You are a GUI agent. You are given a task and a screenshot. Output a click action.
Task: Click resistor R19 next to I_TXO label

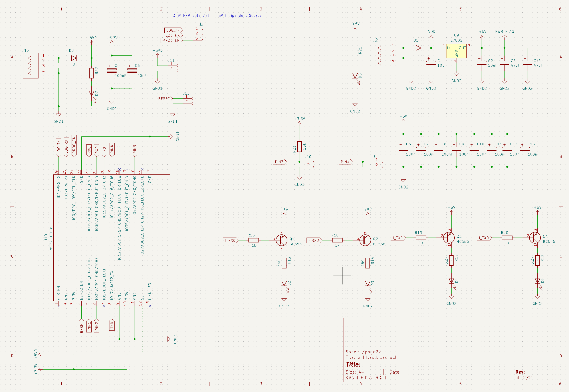tap(421, 238)
